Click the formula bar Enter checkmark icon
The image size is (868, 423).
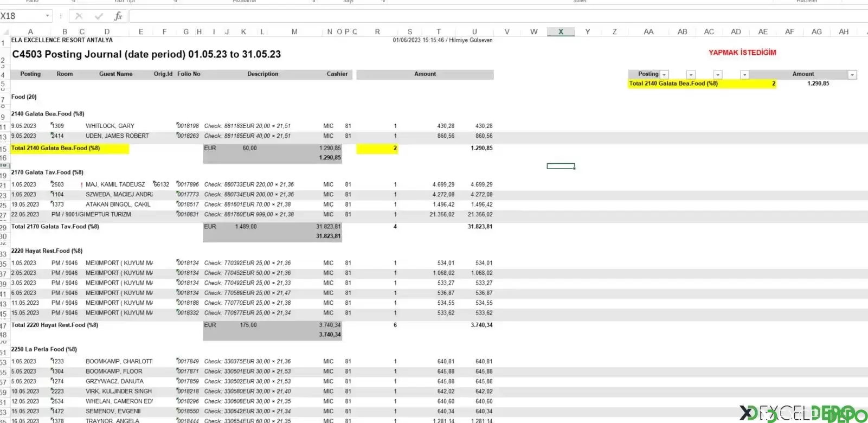(99, 16)
